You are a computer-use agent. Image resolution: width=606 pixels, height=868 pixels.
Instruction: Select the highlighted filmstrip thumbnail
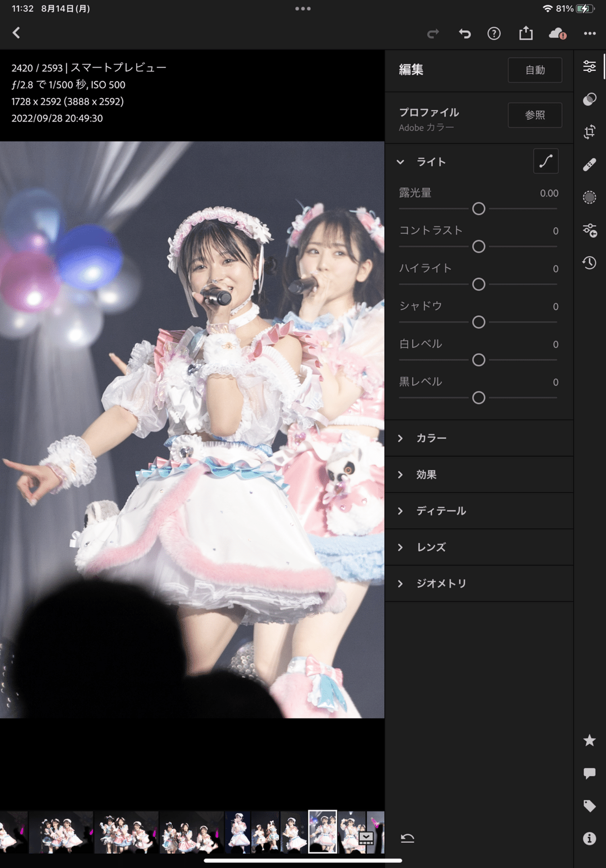(x=323, y=832)
